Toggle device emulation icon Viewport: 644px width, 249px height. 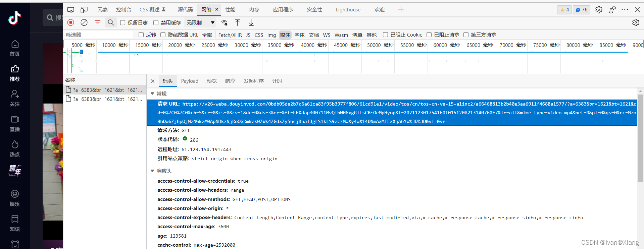point(84,10)
